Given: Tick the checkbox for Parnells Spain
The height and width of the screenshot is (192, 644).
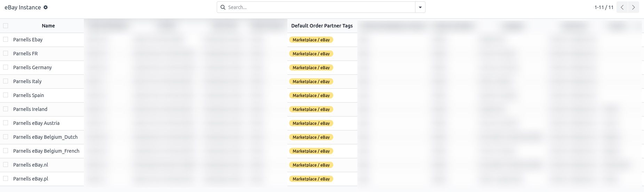Looking at the screenshot, I should [x=6, y=95].
